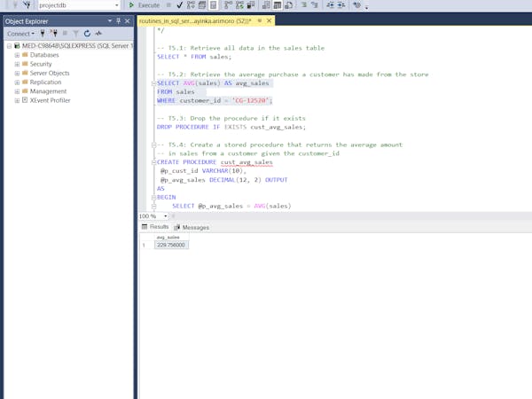Open the toolbar overflow options arrow

366,7
